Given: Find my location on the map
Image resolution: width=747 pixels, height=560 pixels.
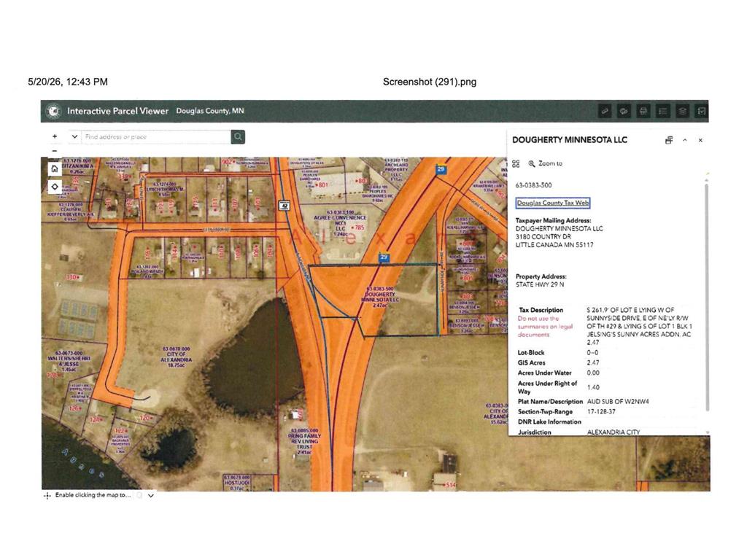Looking at the screenshot, I should pos(54,186).
